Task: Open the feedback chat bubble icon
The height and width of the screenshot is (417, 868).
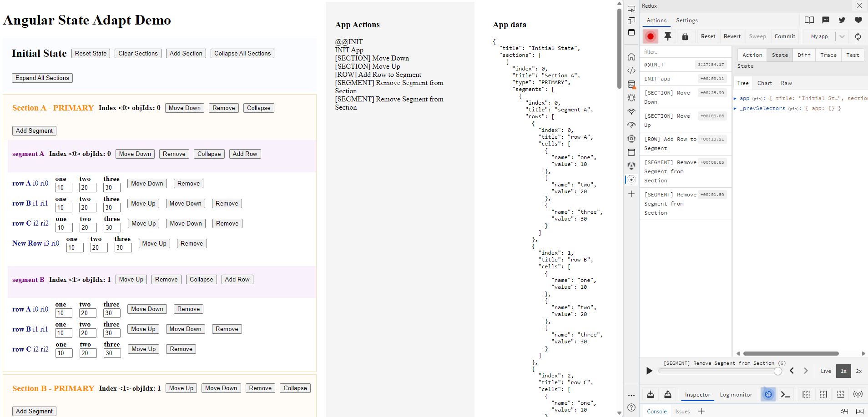Action: [x=826, y=20]
